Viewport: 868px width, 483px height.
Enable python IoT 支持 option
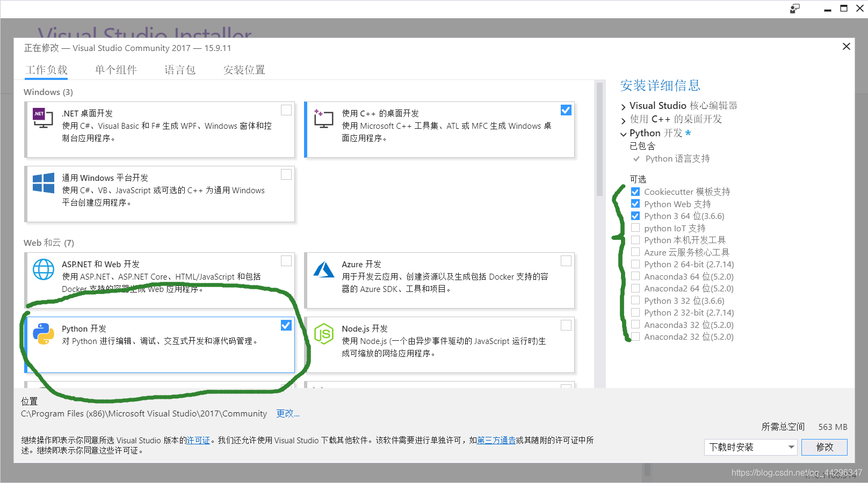tap(635, 228)
